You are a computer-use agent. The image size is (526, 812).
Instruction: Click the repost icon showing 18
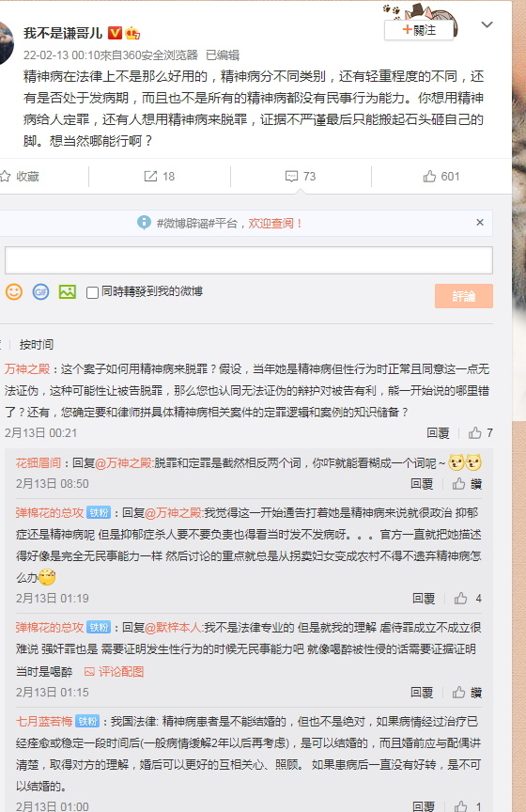coord(150,177)
